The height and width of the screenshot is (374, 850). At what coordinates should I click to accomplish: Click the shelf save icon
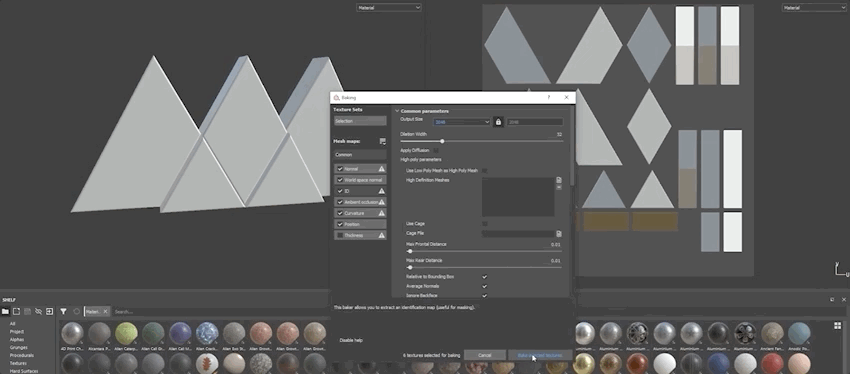[27, 312]
